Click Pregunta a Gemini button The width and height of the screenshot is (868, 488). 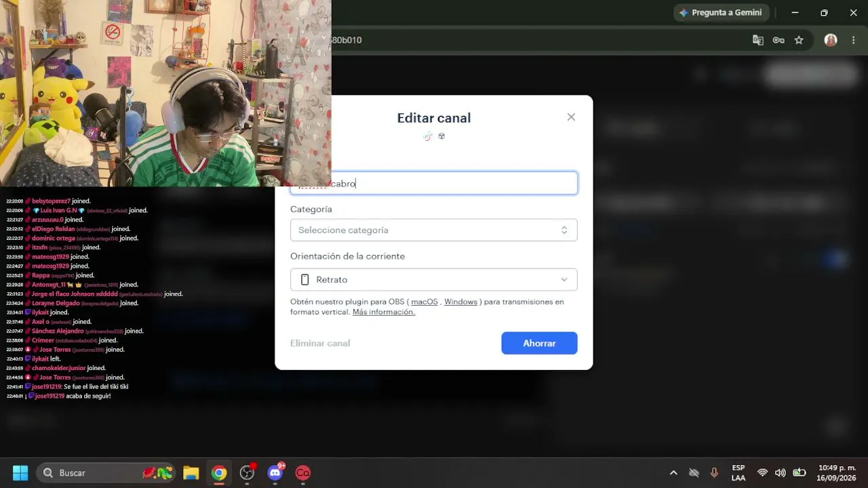point(720,12)
